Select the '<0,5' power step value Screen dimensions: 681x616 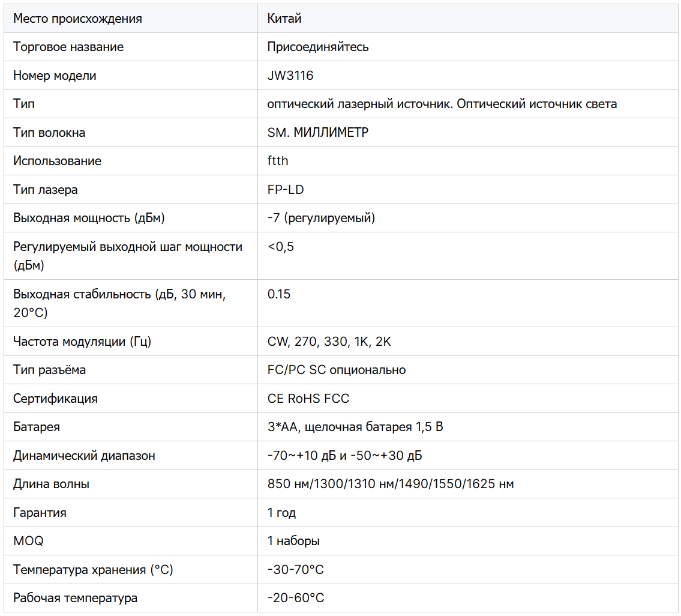[281, 247]
